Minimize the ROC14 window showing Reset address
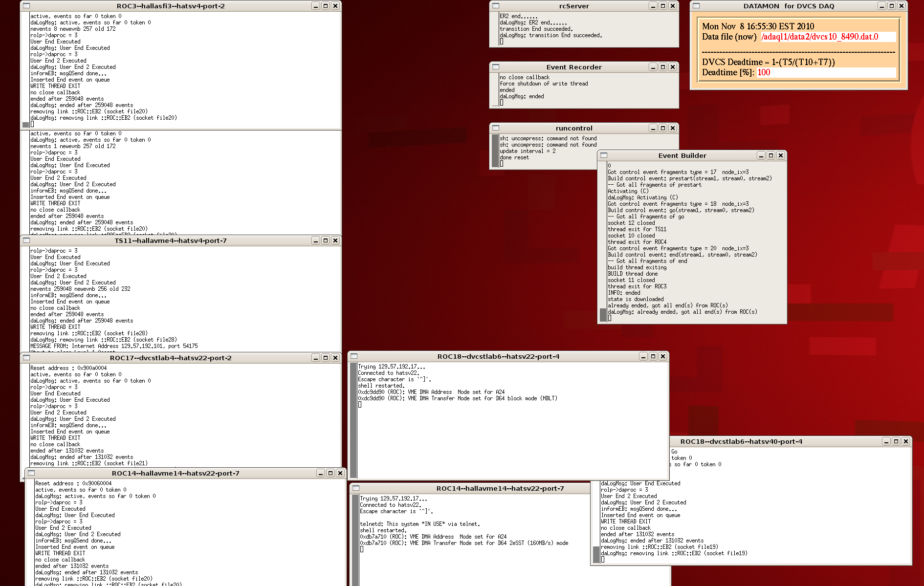This screenshot has height=586, width=924. [x=321, y=473]
